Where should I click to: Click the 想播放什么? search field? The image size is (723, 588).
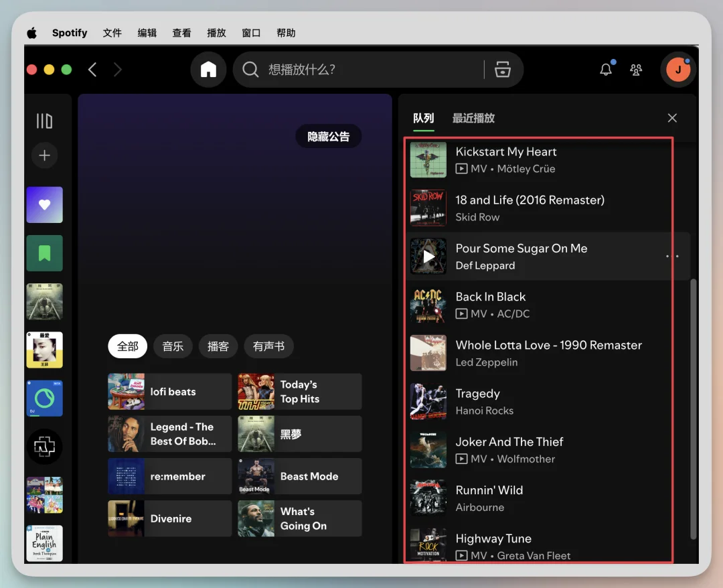(x=368, y=70)
